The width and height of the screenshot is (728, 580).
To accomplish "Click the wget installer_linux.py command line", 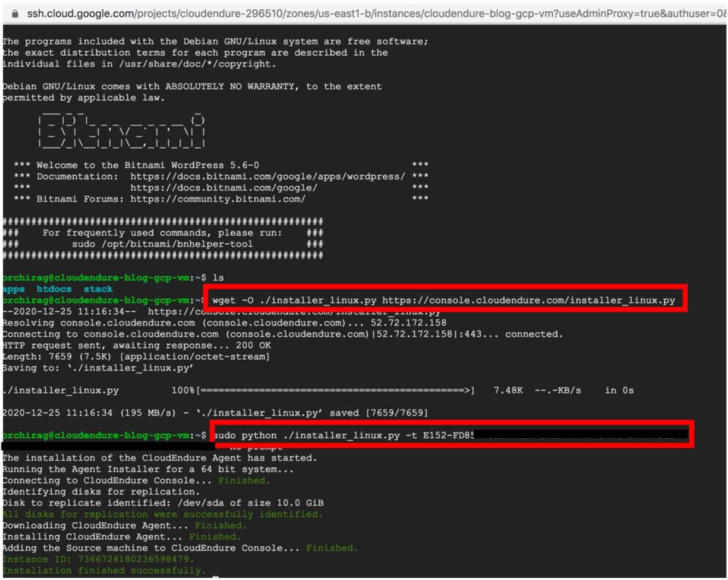I will tap(443, 300).
